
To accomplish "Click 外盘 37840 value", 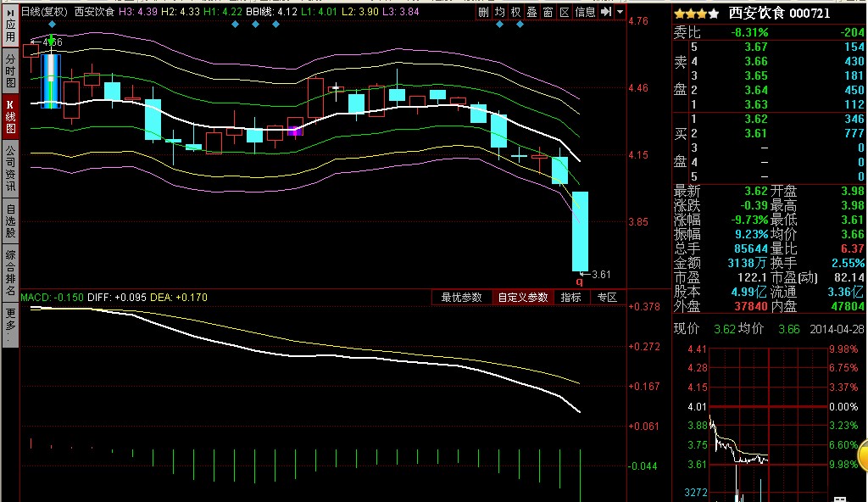I will tap(751, 306).
